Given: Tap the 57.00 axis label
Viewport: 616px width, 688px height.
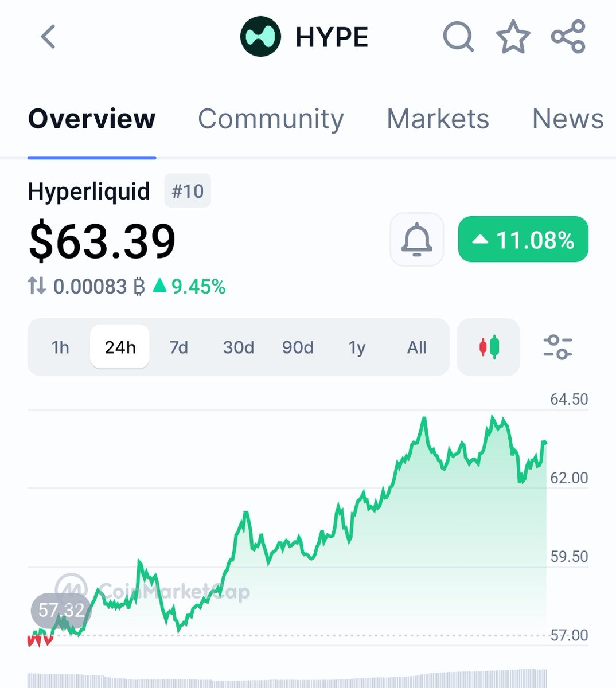Looking at the screenshot, I should pyautogui.click(x=569, y=635).
